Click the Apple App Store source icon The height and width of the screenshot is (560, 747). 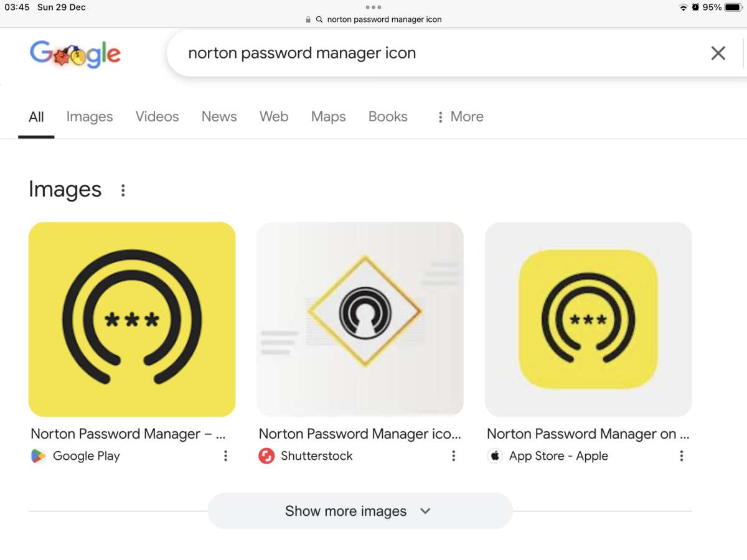495,456
